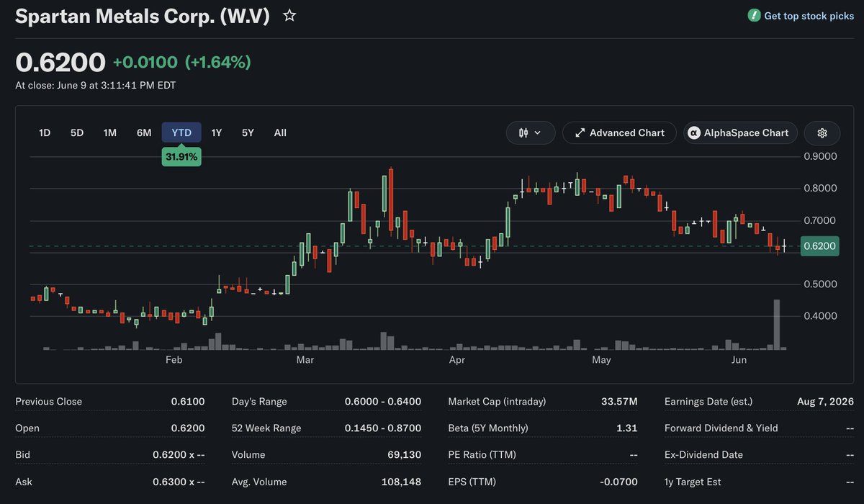864x504 pixels.
Task: Click the Open value 0.6200
Action: point(188,428)
